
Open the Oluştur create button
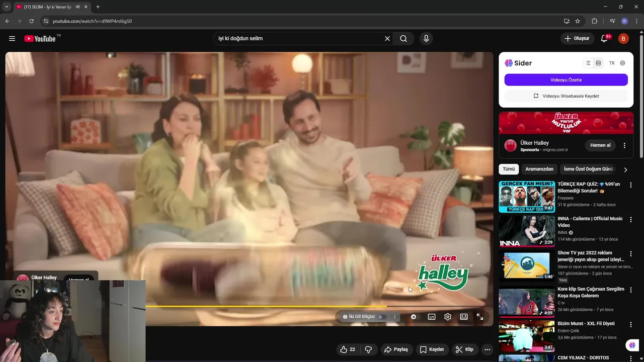[x=577, y=39]
